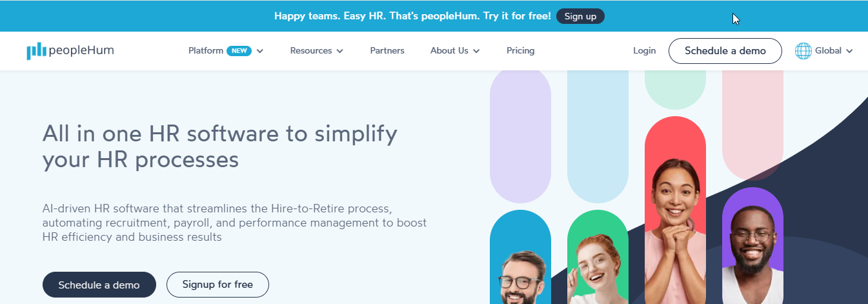
Task: Expand the Platform menu chevron
Action: [x=260, y=51]
